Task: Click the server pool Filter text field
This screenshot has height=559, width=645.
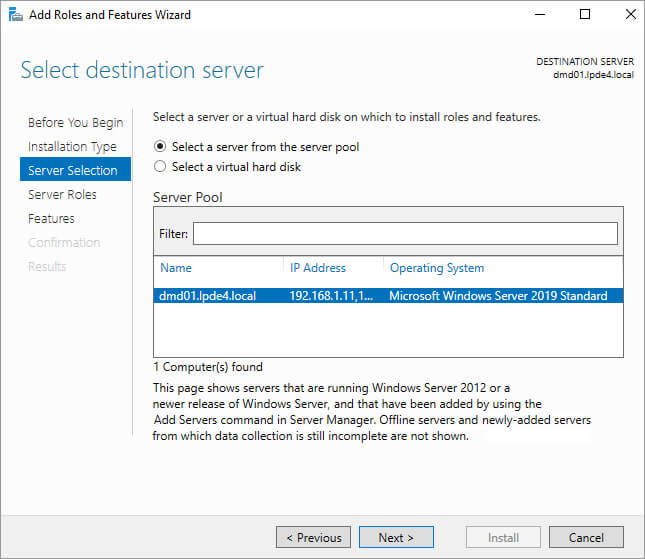Action: coord(404,234)
